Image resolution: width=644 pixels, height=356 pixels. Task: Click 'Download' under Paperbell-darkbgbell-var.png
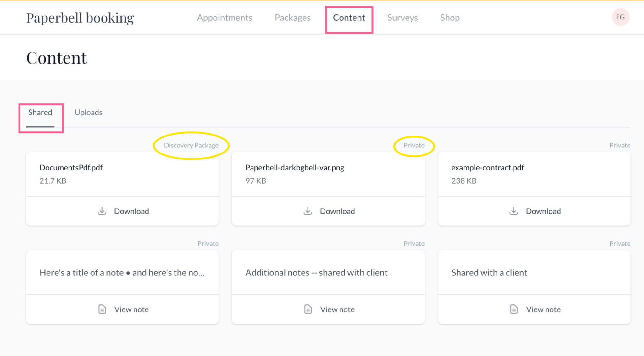(328, 211)
